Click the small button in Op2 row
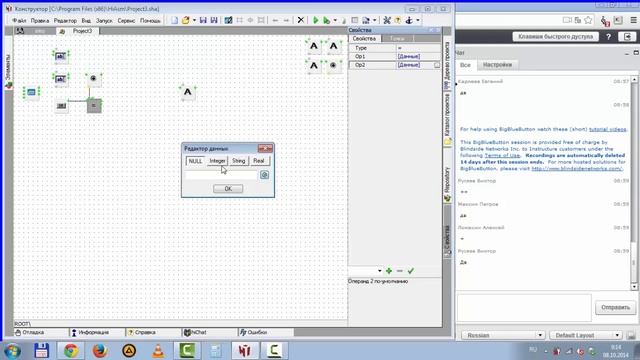 pyautogui.click(x=437, y=65)
